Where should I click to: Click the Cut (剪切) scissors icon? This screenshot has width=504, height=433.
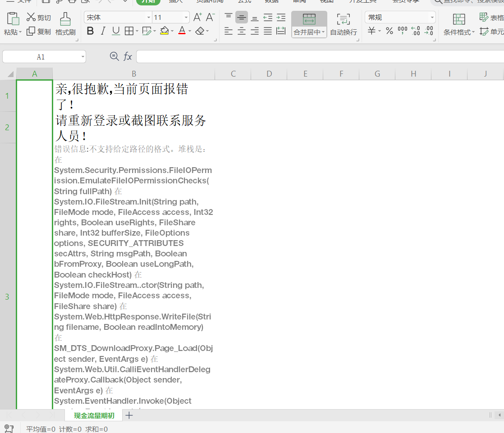pos(31,17)
